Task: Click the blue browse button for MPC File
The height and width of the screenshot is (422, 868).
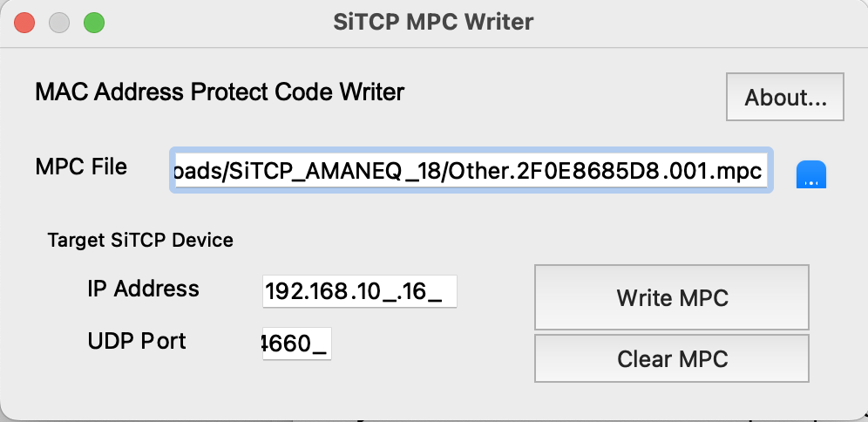Action: coord(811,175)
